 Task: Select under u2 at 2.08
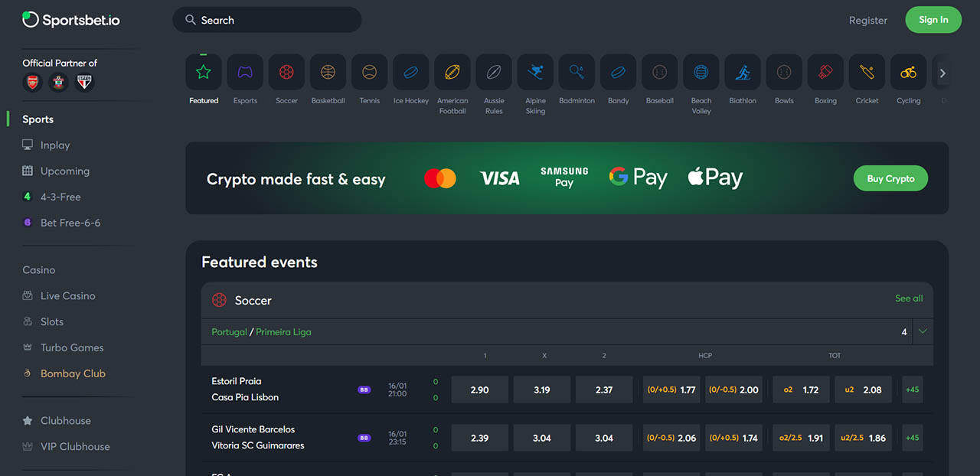click(863, 390)
